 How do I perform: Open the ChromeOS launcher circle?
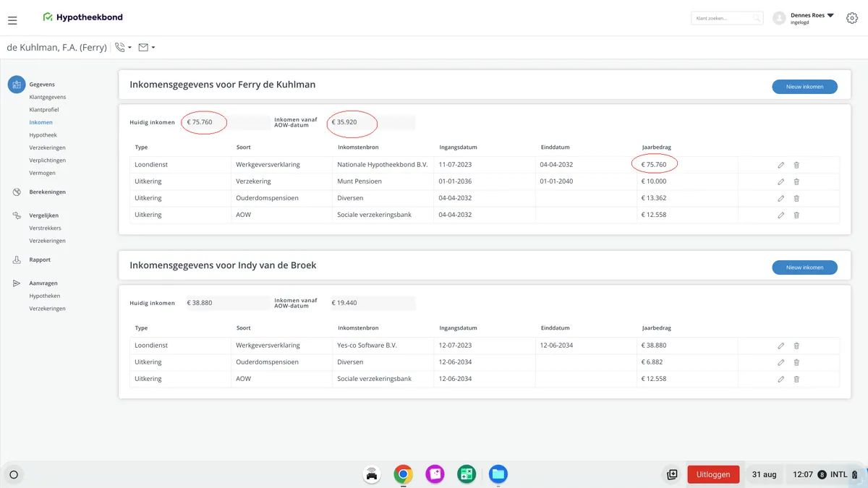click(x=13, y=475)
